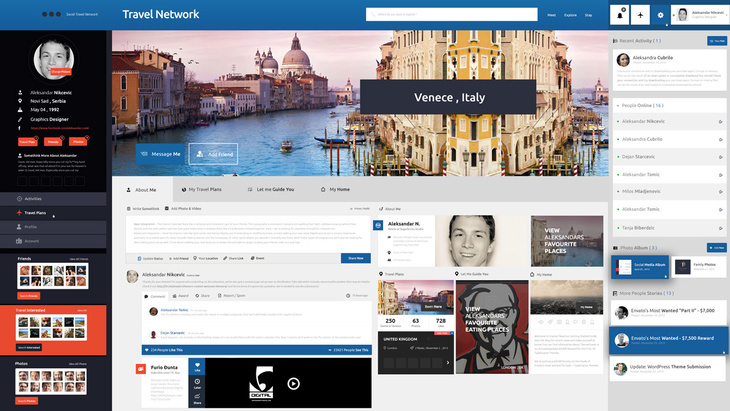
Task: Open View Aleksandars Favourite Places tile
Action: pos(567,241)
